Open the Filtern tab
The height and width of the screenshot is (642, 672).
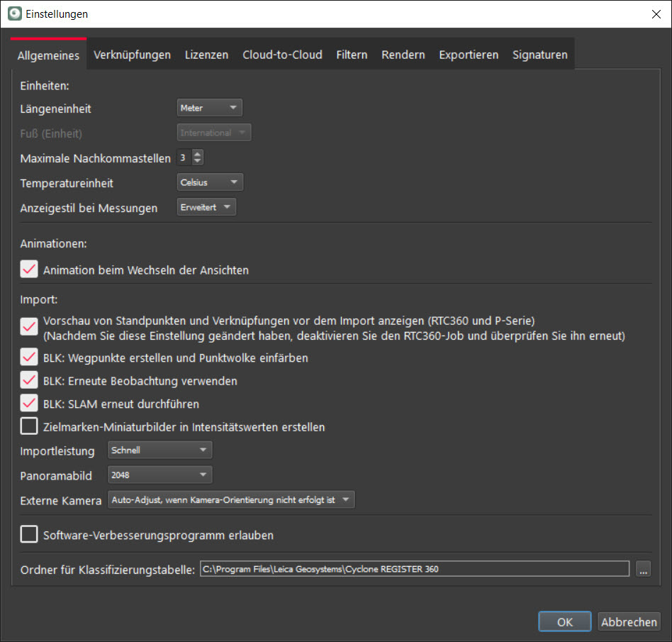[x=352, y=55]
